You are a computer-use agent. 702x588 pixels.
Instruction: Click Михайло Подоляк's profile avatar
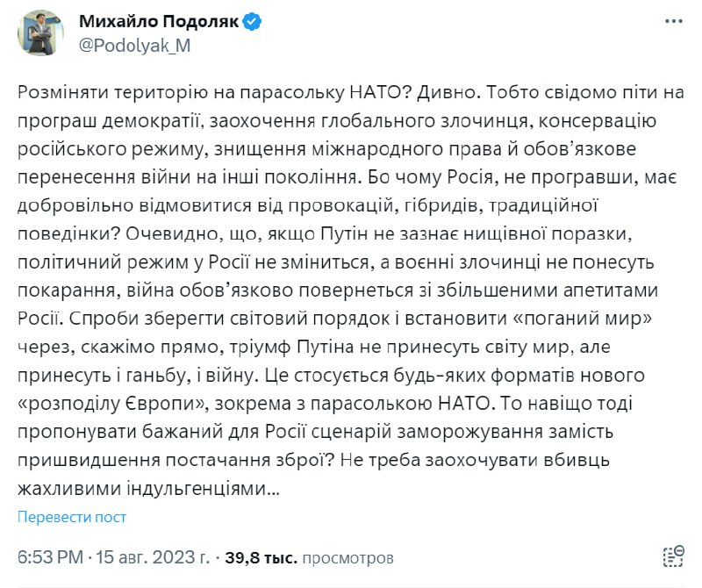[x=40, y=33]
